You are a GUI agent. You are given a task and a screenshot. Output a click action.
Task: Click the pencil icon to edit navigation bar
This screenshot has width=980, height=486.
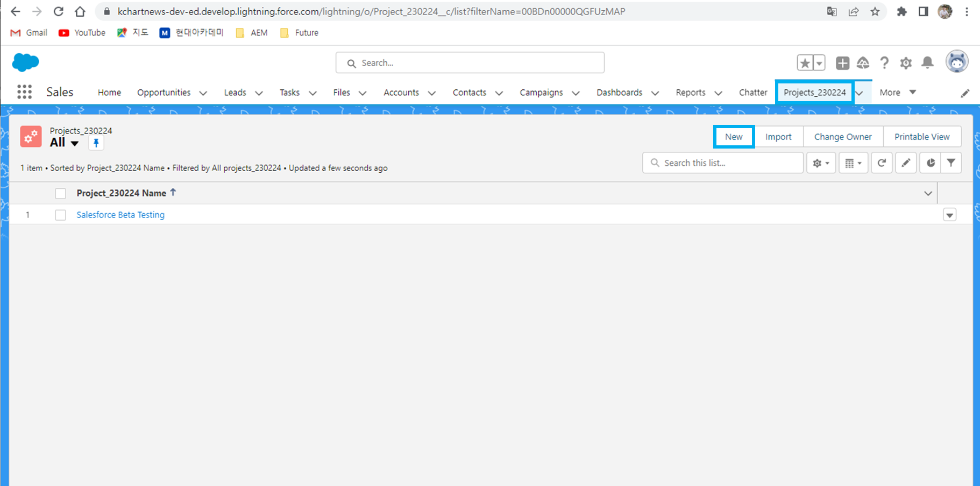pos(965,93)
